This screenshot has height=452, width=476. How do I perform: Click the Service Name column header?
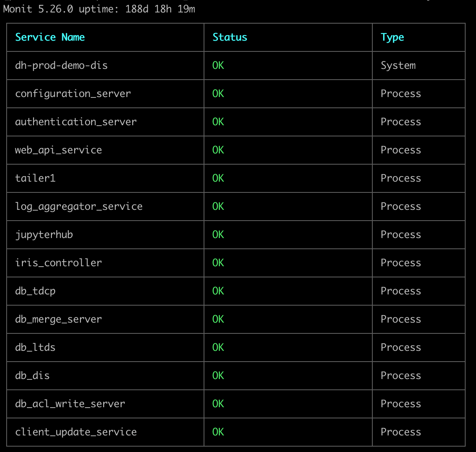50,37
